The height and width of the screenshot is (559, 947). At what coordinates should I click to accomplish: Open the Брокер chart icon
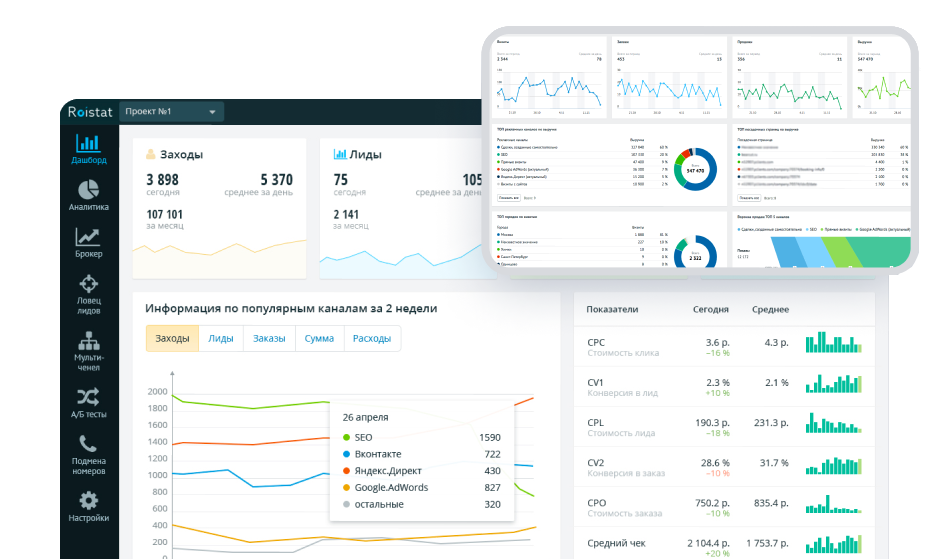(x=88, y=237)
